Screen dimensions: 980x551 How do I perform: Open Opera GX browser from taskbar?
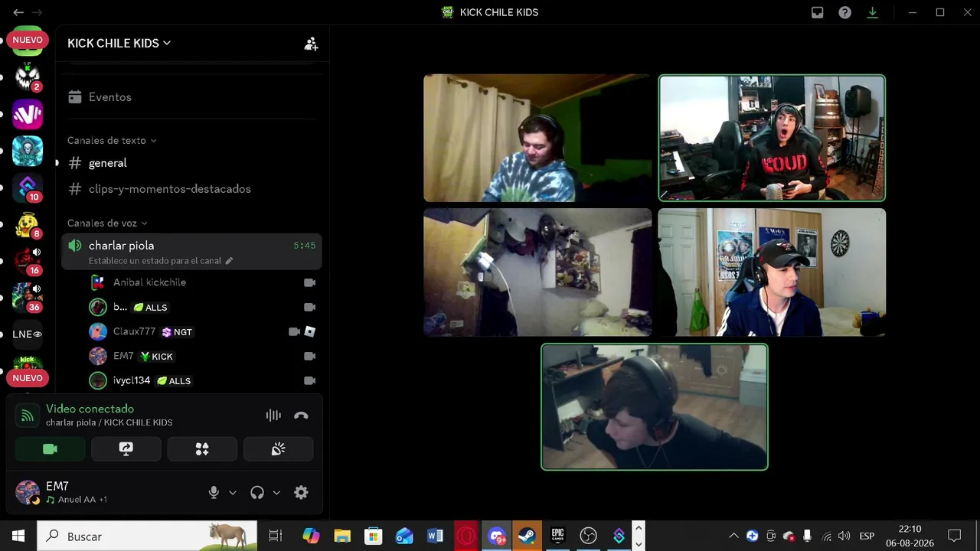tap(466, 536)
